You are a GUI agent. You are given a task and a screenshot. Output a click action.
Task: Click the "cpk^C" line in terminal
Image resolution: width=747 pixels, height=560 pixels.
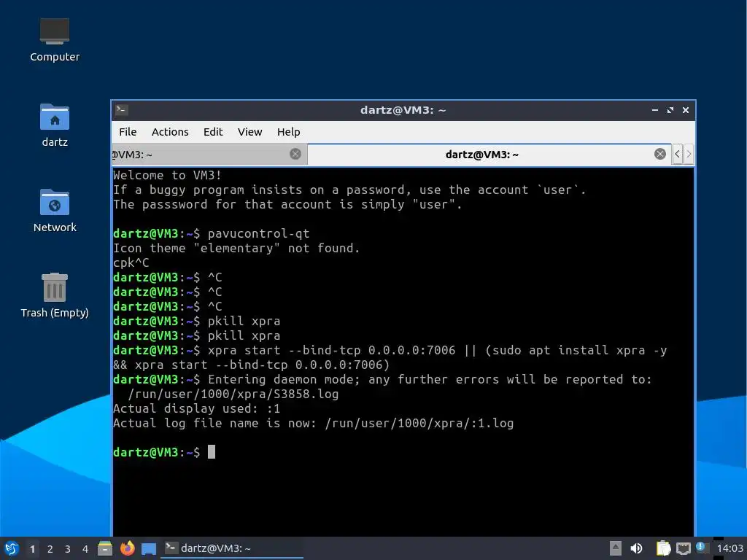131,262
